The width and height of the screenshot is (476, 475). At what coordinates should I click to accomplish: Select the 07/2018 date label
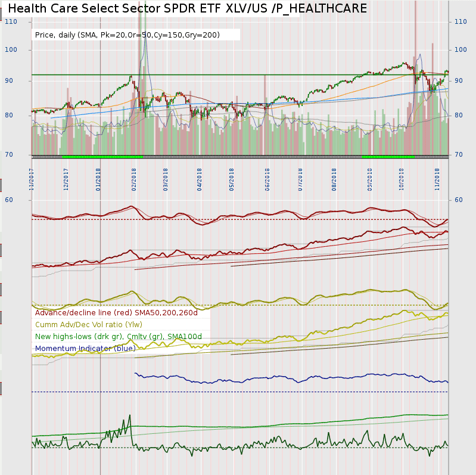pos(300,179)
